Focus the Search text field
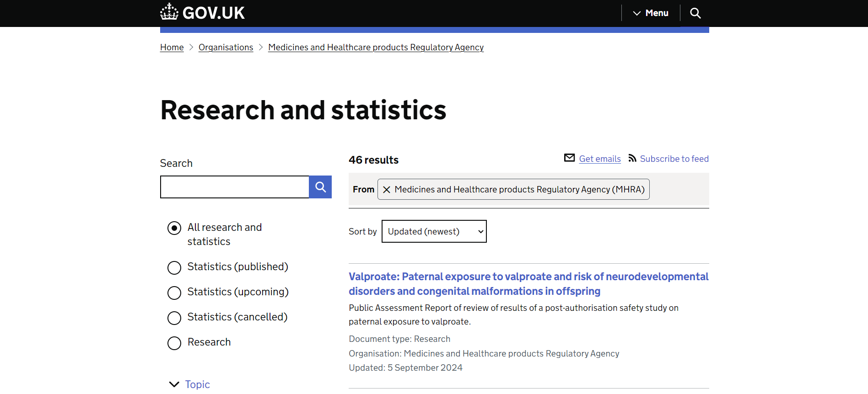The height and width of the screenshot is (394, 868). [x=235, y=187]
